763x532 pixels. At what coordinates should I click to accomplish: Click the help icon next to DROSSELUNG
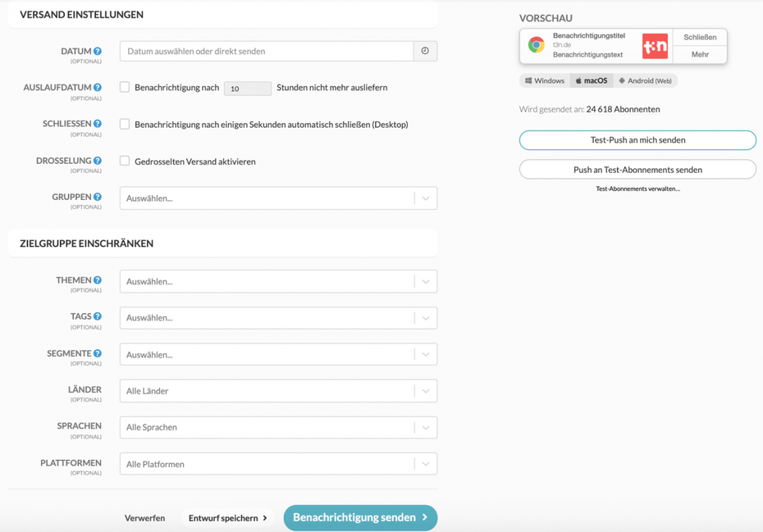(x=98, y=161)
